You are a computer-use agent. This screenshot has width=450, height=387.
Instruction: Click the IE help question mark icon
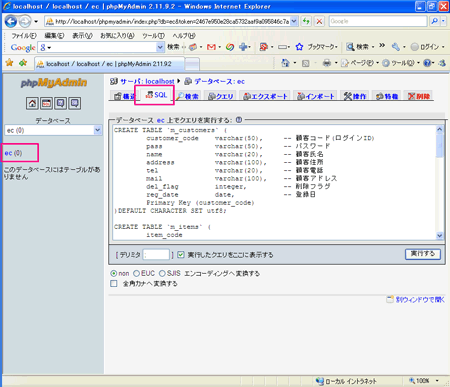point(427,63)
